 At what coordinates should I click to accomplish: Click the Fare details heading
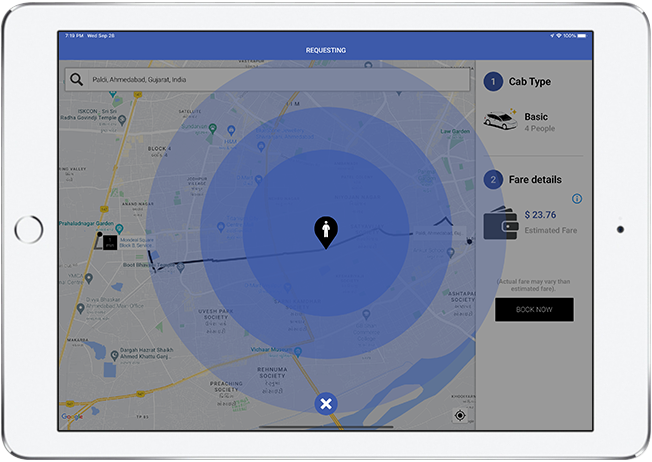click(535, 180)
